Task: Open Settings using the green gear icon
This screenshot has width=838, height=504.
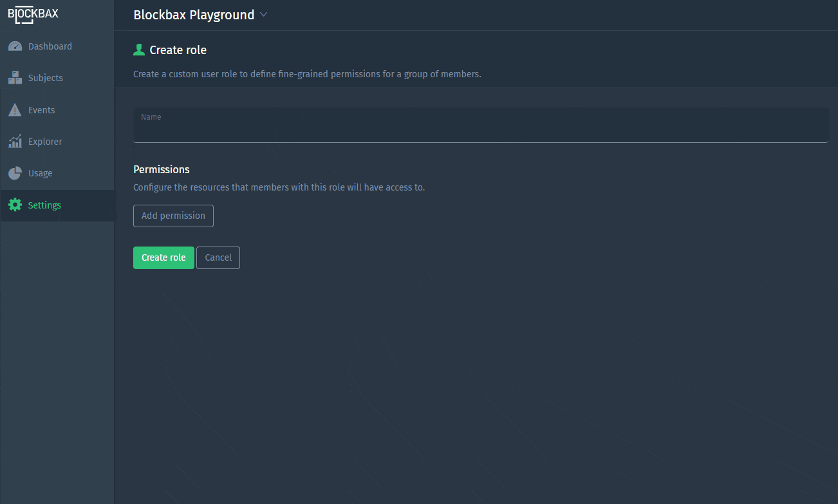Action: click(15, 205)
